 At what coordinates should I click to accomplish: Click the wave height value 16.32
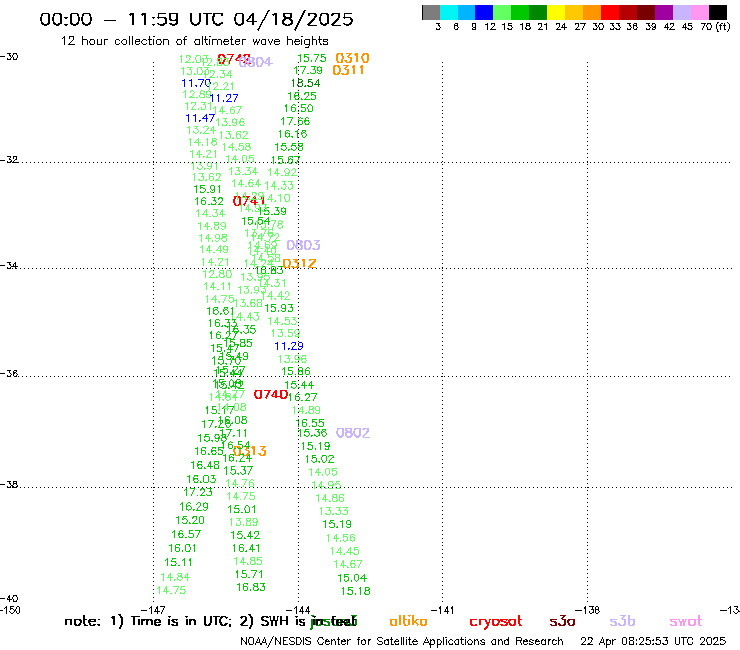tap(209, 202)
